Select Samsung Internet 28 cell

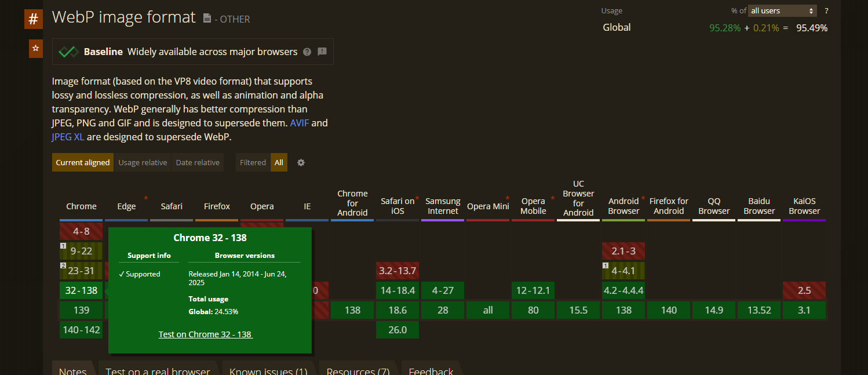443,310
